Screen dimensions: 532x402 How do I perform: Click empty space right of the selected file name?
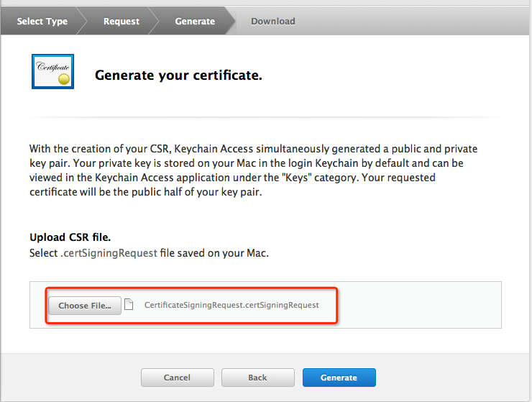tap(417, 305)
